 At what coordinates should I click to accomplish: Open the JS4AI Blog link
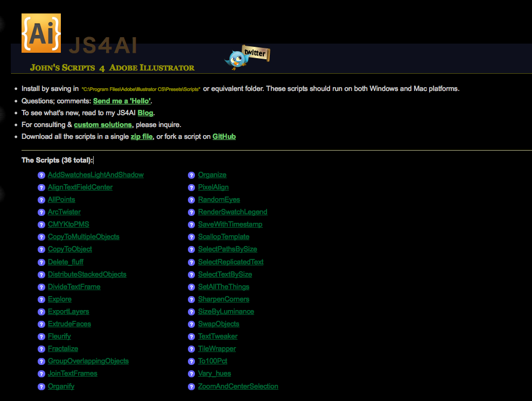point(145,113)
